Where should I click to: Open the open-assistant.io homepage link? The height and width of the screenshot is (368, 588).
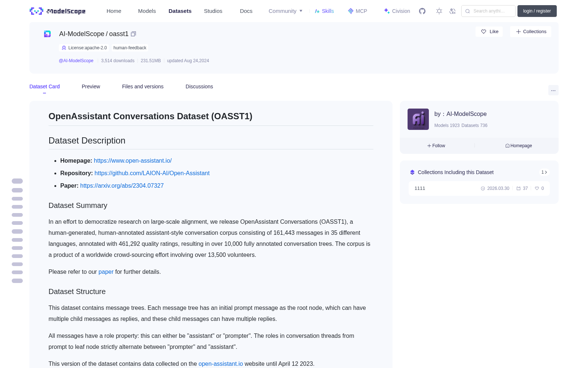[133, 160]
